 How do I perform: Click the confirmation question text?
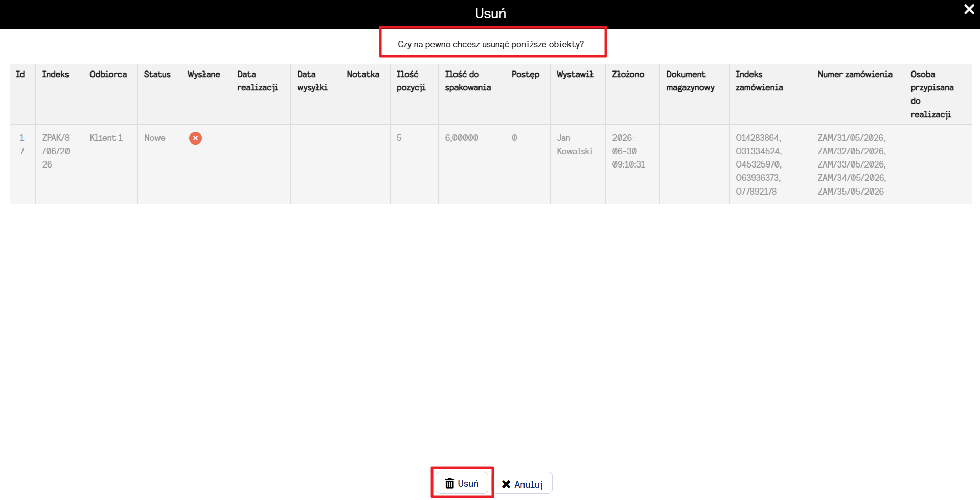tap(491, 44)
